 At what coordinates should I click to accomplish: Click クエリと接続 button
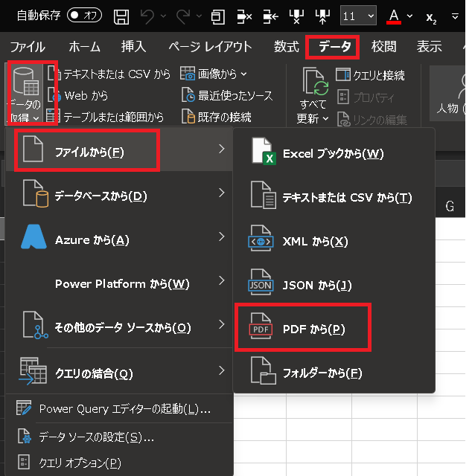tap(371, 75)
